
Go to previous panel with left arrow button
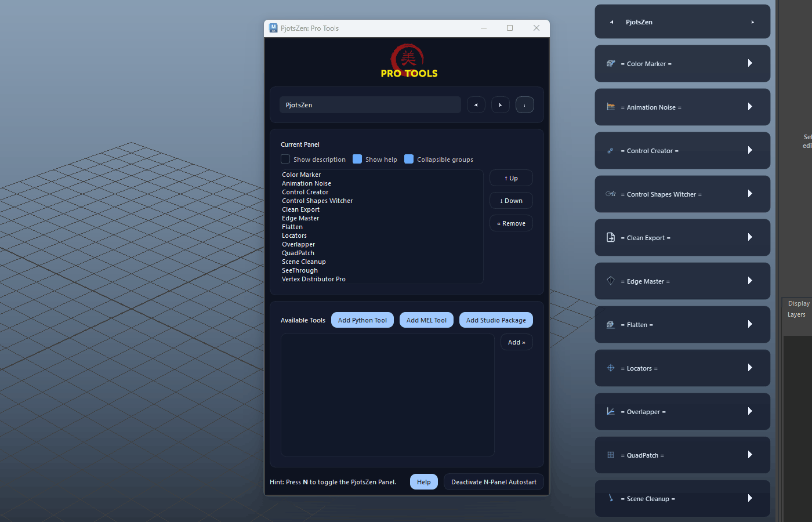coord(476,105)
